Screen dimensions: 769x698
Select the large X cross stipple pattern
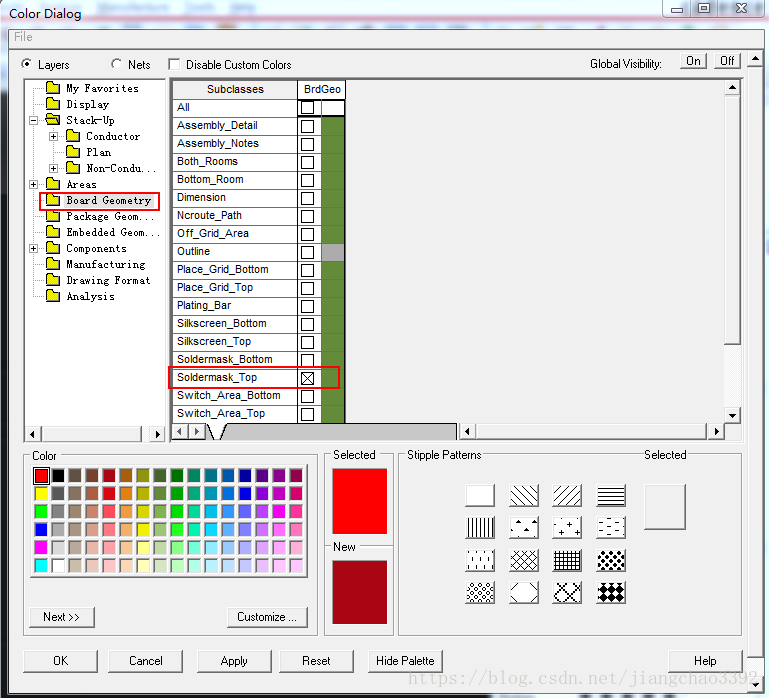point(567,593)
